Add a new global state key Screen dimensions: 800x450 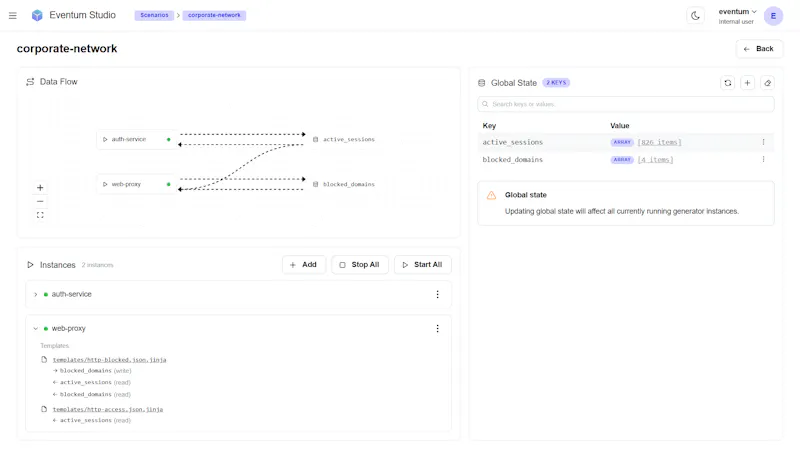[x=747, y=83]
